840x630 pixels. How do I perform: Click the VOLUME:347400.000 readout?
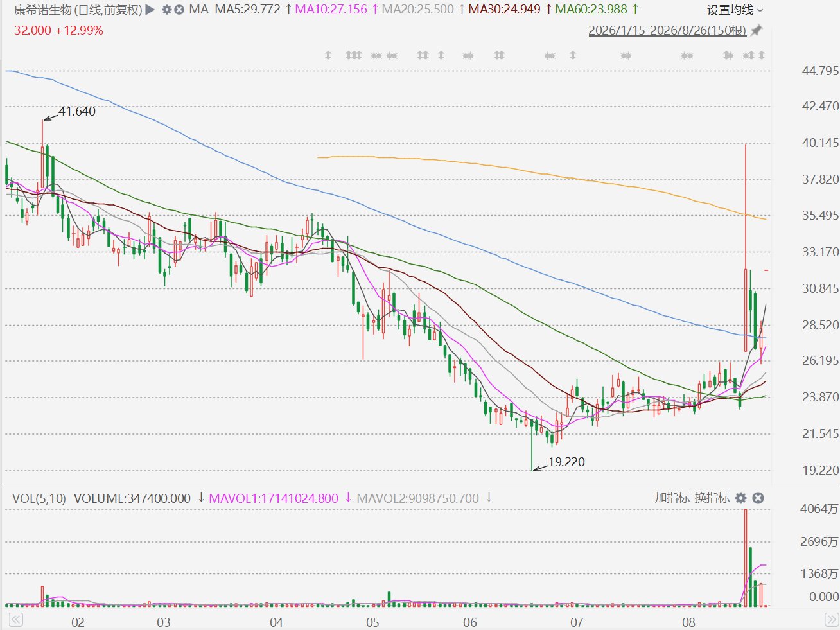click(132, 498)
